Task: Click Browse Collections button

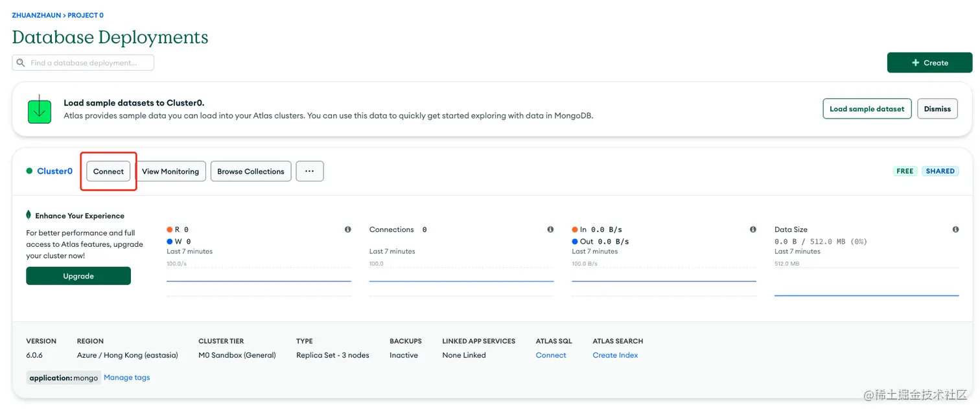Action: coord(251,171)
